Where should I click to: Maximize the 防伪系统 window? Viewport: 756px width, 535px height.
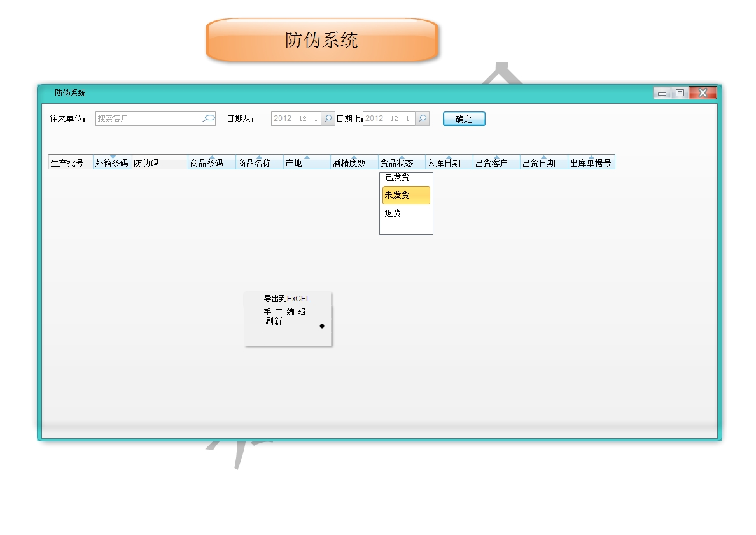click(680, 93)
